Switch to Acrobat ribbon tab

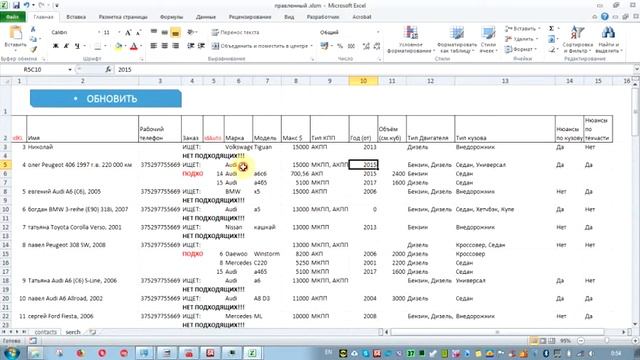pos(362,17)
